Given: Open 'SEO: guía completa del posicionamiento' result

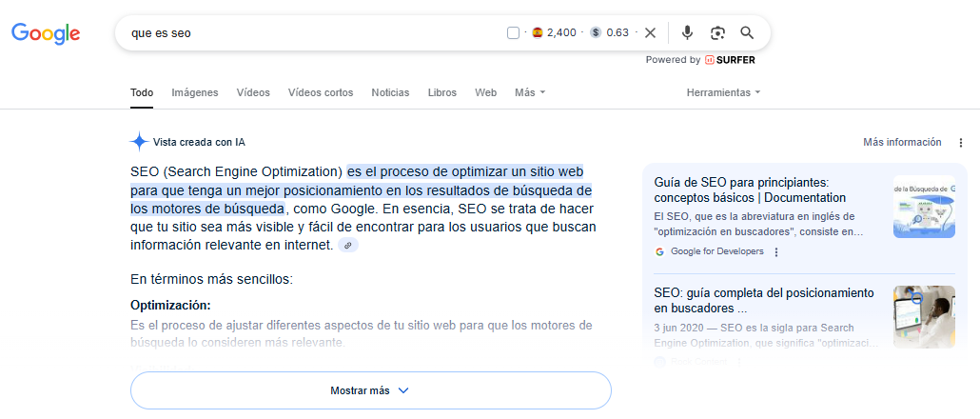Looking at the screenshot, I should pyautogui.click(x=764, y=301).
